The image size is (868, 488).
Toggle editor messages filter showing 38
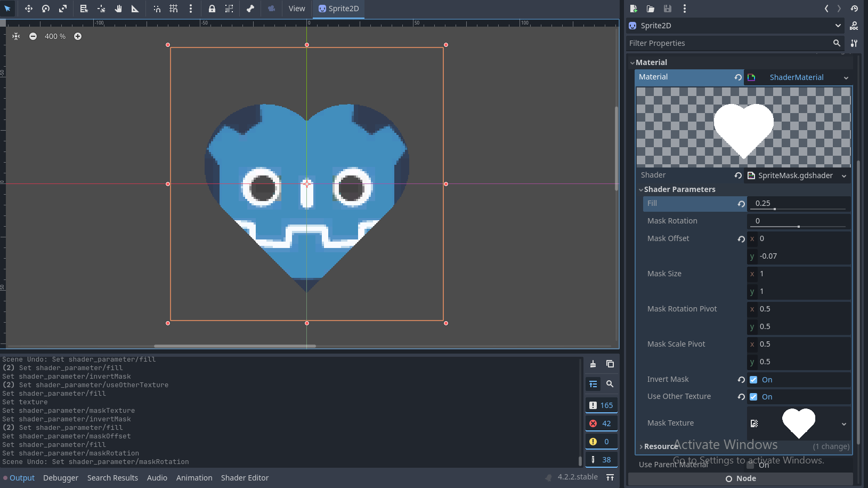pyautogui.click(x=601, y=460)
